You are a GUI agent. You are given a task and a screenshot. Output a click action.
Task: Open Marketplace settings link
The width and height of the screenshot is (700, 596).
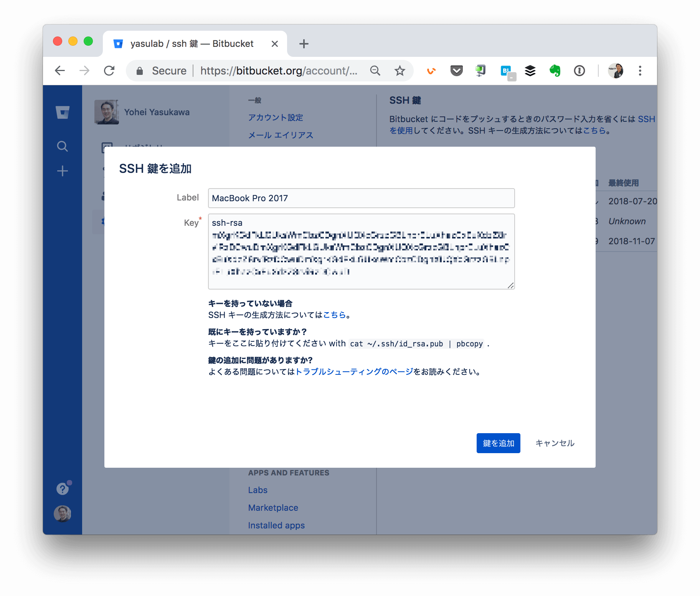273,508
